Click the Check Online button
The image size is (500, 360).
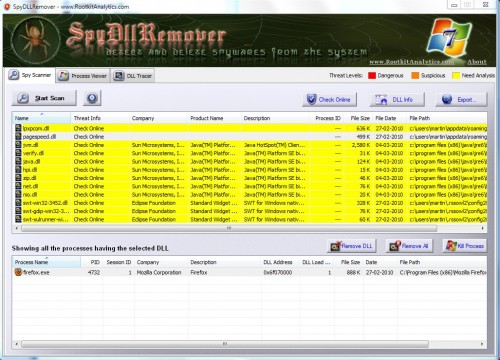click(329, 99)
